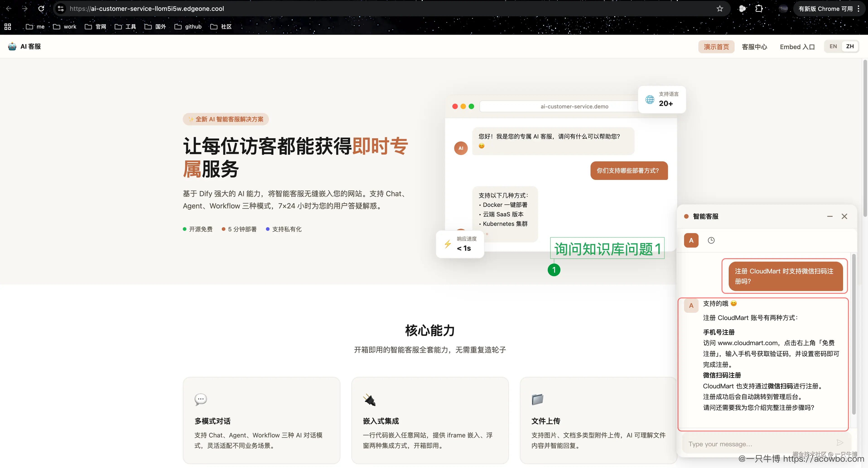This screenshot has height=468, width=868.
Task: Switch language to EN
Action: 833,46
